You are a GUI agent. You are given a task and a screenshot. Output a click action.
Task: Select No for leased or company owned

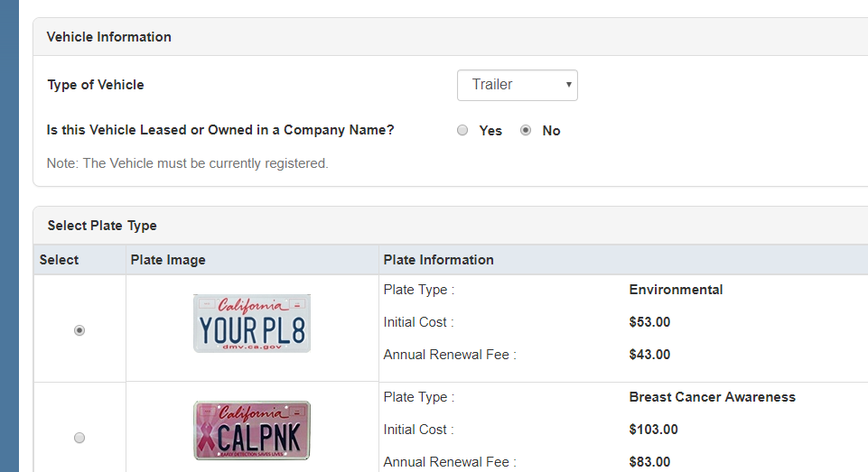[x=526, y=130]
